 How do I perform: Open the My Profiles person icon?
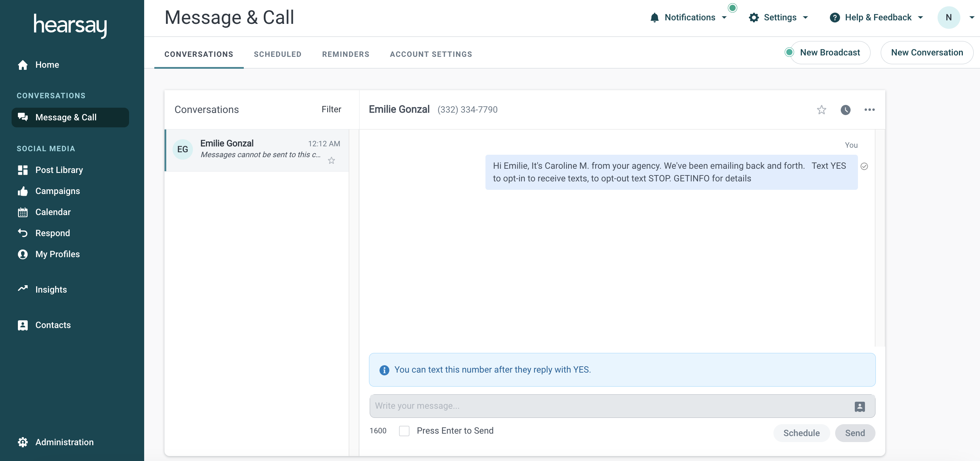tap(23, 254)
